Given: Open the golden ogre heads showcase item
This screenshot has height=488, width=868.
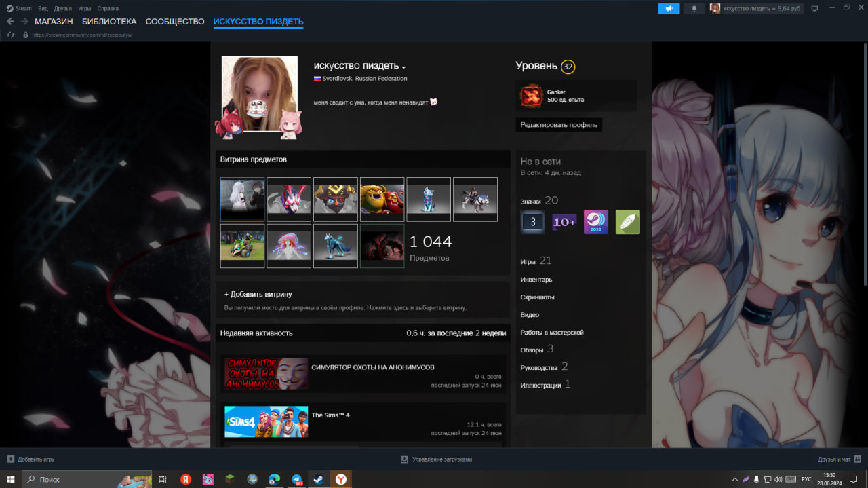Looking at the screenshot, I should [382, 199].
